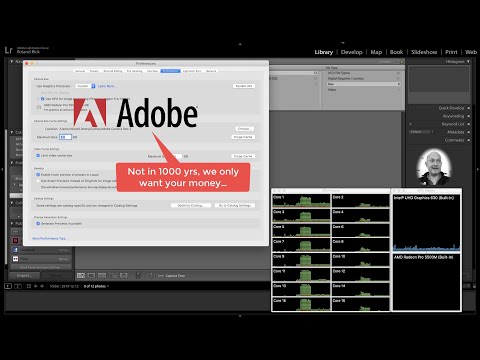Click the second window display icon

click(x=18, y=286)
